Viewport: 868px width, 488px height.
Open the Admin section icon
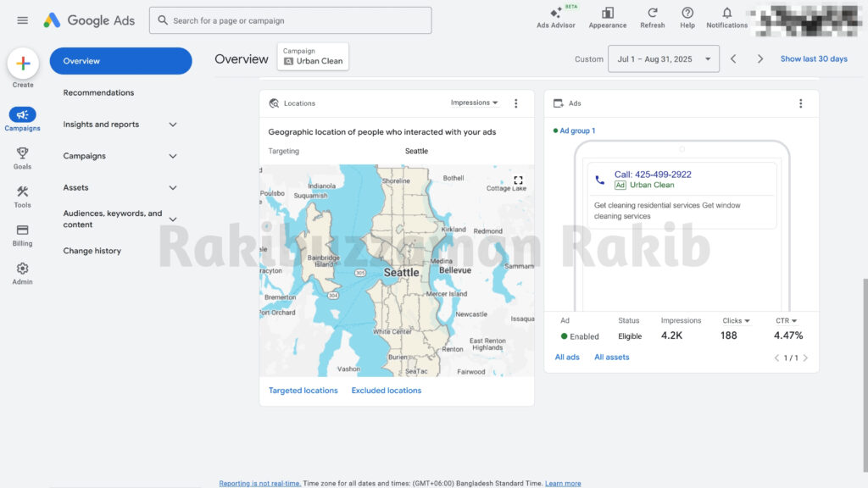coord(22,269)
